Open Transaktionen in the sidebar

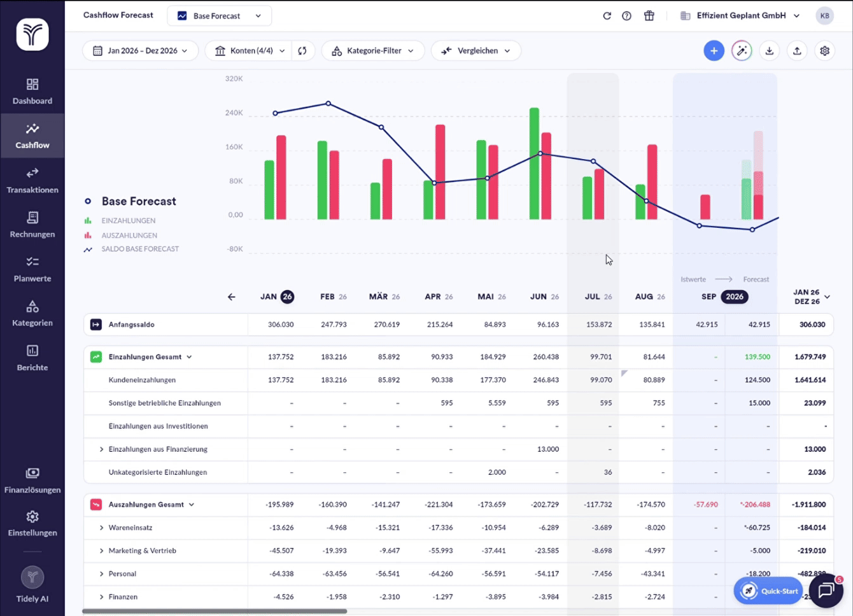32,181
